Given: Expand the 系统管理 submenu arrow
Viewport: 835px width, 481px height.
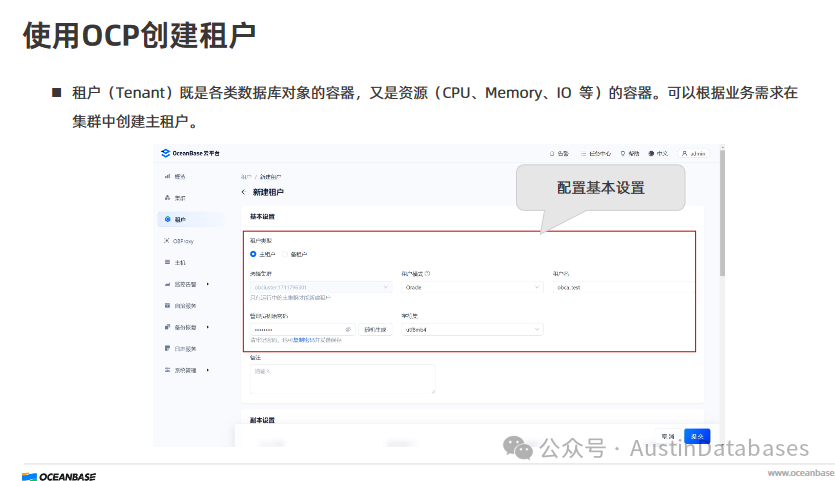Looking at the screenshot, I should coord(208,370).
